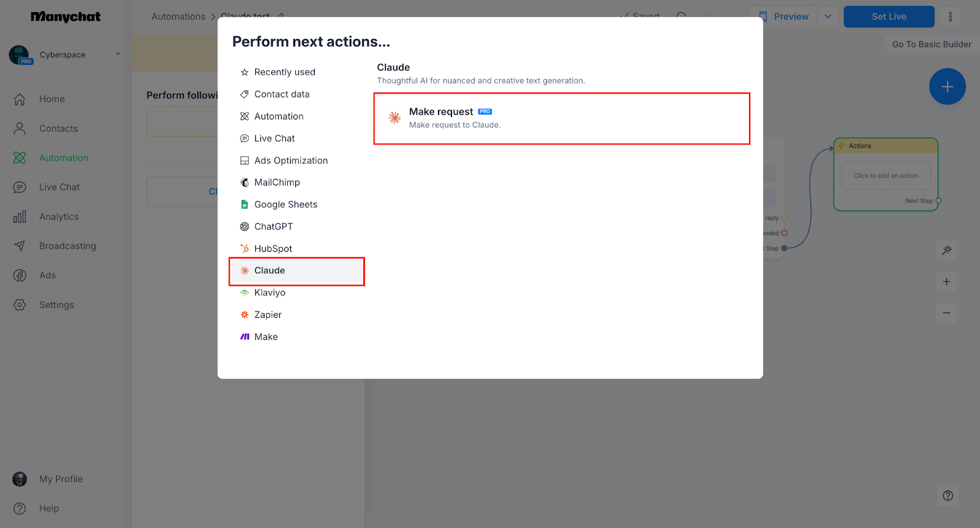Click the blue plus add button

click(947, 87)
